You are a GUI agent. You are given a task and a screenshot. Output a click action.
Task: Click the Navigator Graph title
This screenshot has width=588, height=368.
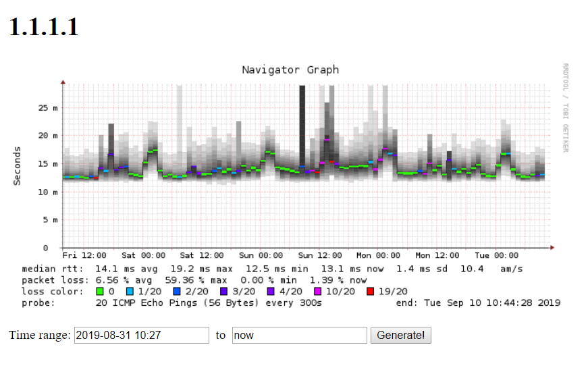(x=290, y=70)
